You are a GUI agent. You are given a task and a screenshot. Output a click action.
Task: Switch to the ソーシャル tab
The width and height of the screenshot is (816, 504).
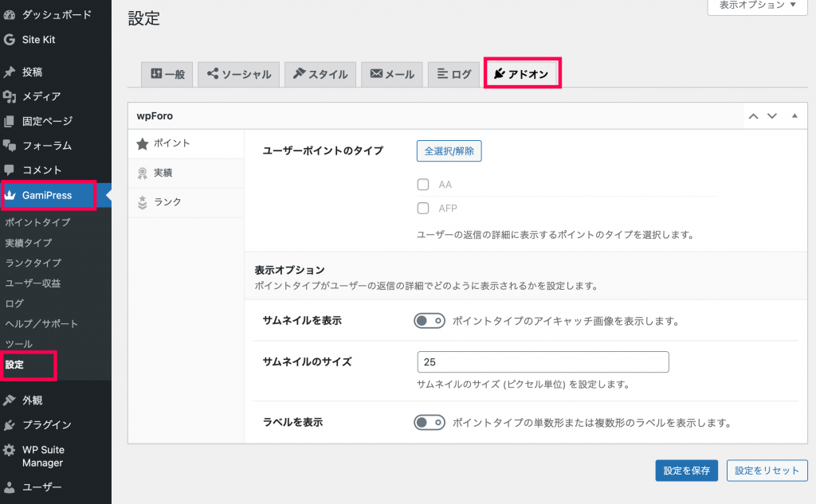pos(239,74)
